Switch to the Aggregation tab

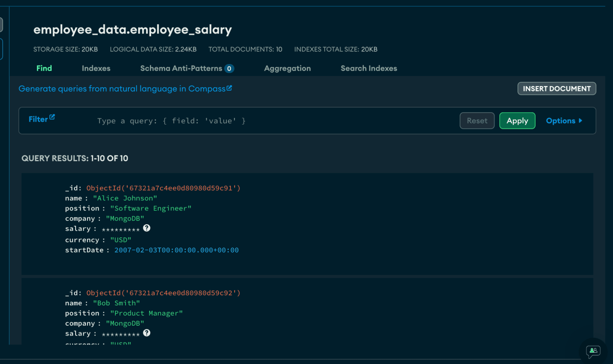(x=287, y=68)
